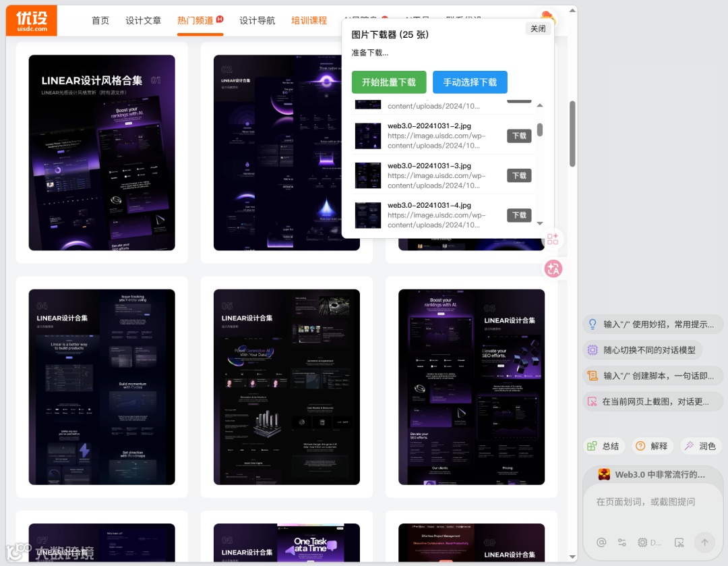Click the page's main vertical scrollbar thumb
The width and height of the screenshot is (728, 566).
pos(572,134)
